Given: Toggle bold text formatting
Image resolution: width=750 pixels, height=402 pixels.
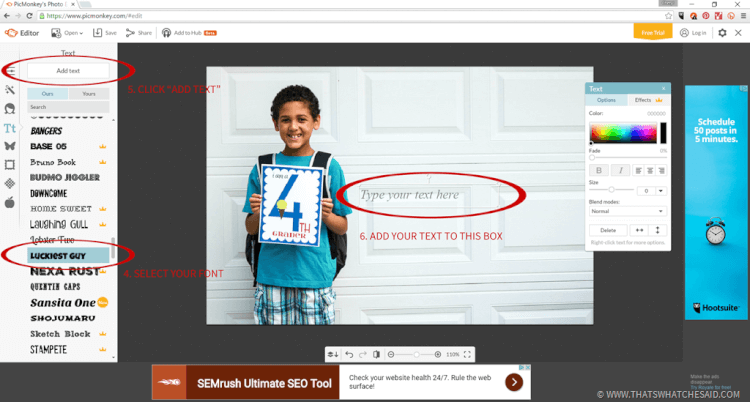Looking at the screenshot, I should tap(599, 170).
